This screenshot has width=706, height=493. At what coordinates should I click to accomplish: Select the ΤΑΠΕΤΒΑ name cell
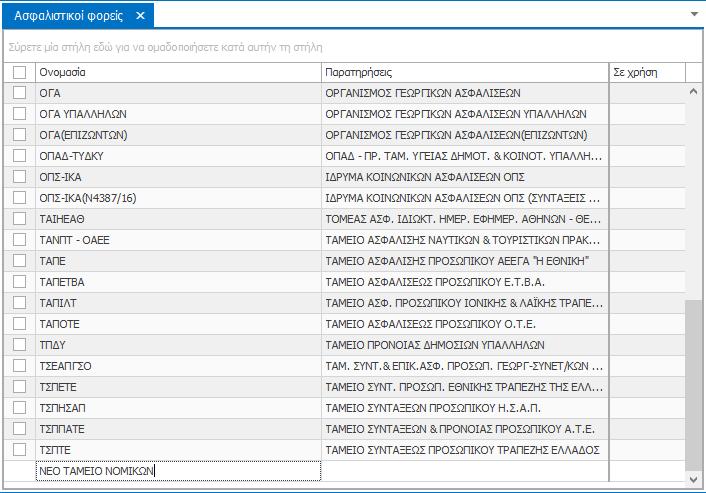178,282
